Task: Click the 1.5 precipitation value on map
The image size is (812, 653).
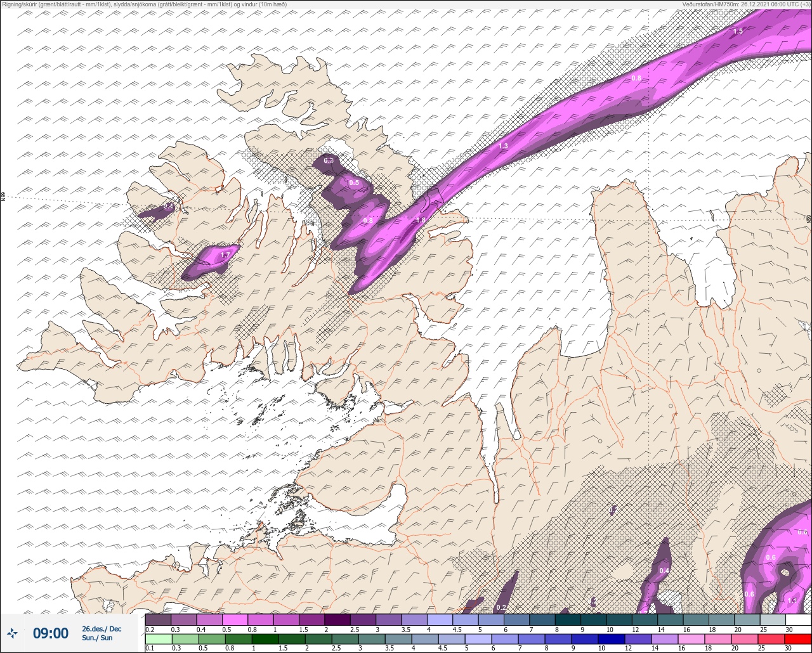Action: coord(738,31)
